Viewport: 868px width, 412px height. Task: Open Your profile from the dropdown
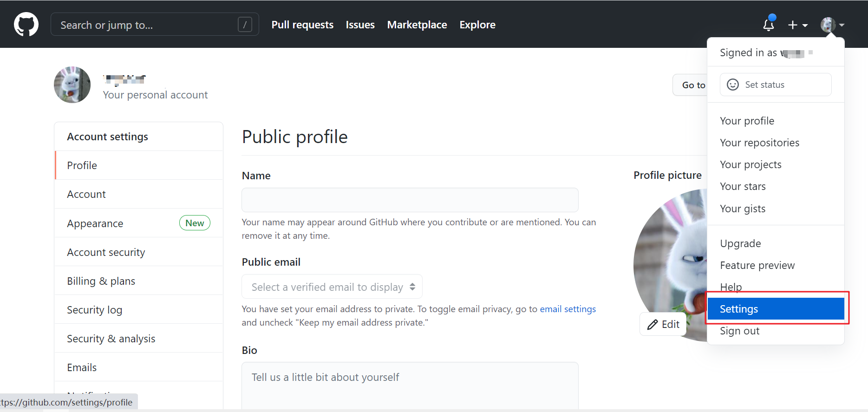point(776,121)
